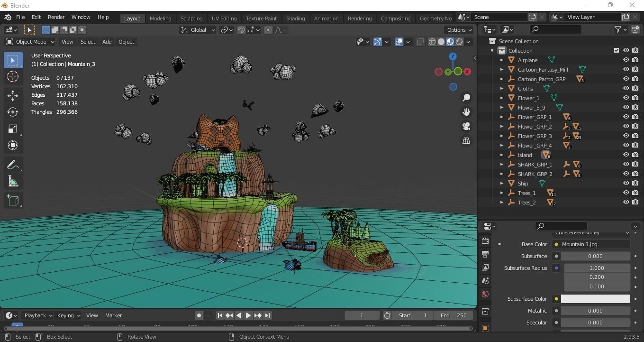Open the World properties tab icon
644x342 pixels.
pyautogui.click(x=485, y=294)
